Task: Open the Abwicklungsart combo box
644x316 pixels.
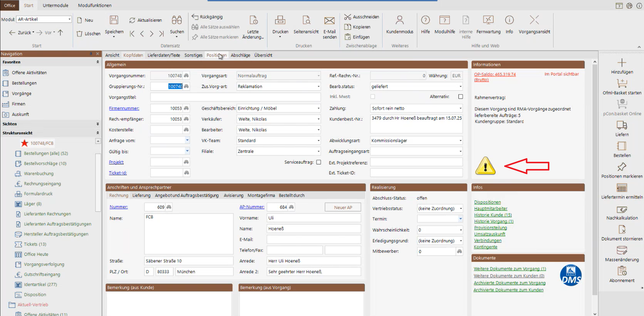Action: click(x=460, y=141)
